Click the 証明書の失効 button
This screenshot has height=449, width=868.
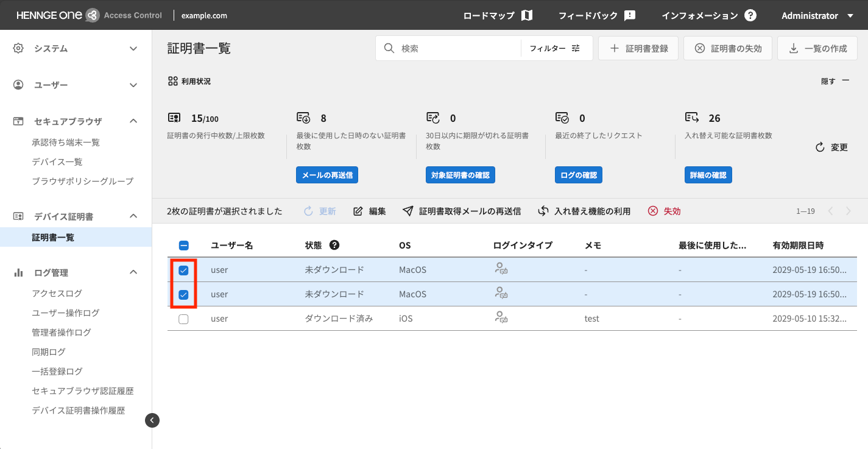click(x=728, y=48)
